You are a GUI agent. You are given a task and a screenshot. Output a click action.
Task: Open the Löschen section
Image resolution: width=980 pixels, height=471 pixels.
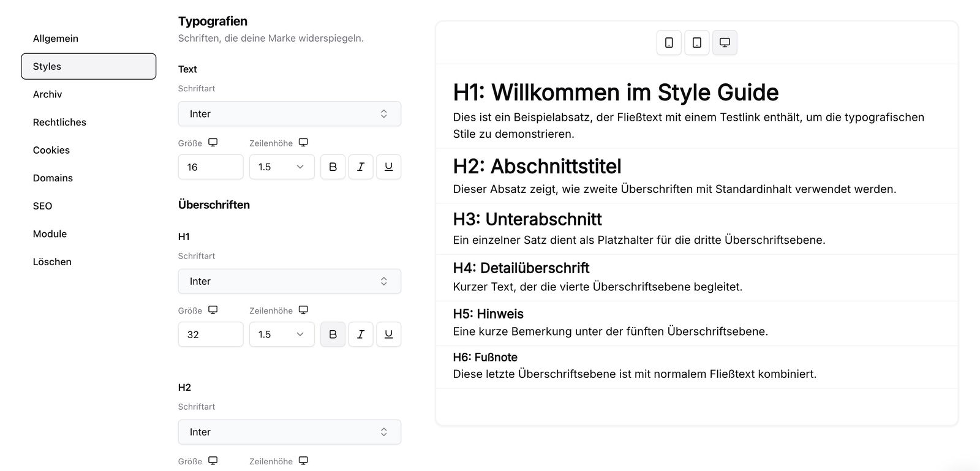point(52,262)
